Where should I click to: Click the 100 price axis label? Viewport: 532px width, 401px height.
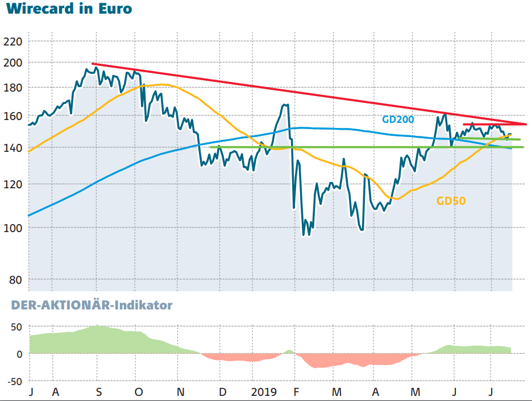[13, 228]
